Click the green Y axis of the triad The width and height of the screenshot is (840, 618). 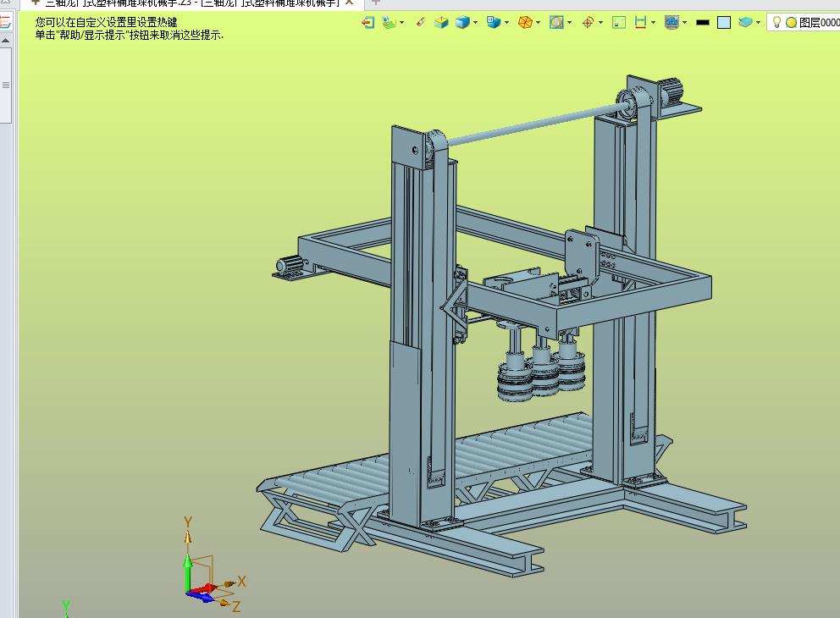pos(187,573)
